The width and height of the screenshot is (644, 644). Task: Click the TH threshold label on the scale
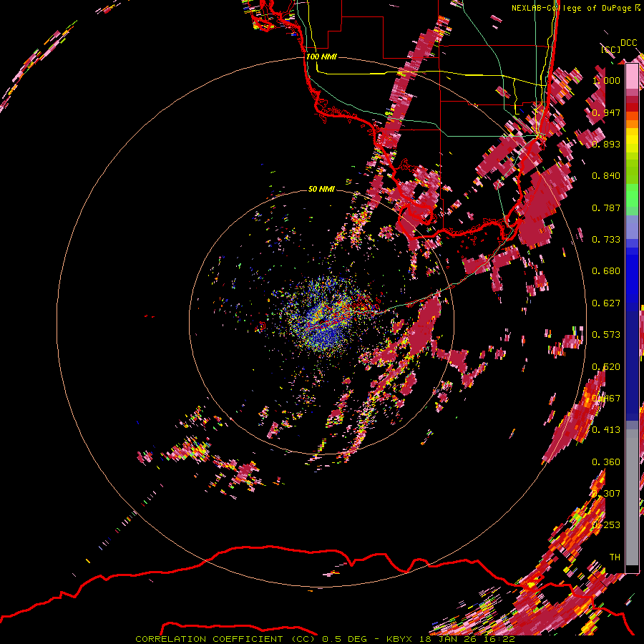[615, 557]
